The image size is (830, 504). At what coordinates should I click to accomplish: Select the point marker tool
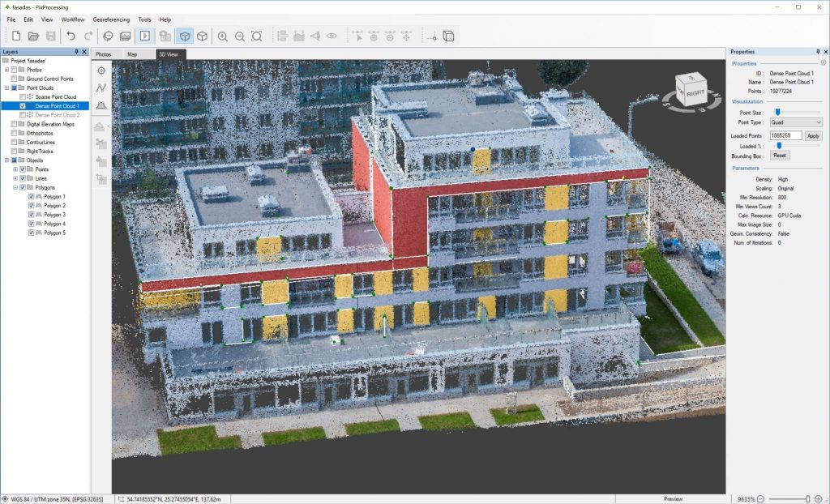[102, 70]
